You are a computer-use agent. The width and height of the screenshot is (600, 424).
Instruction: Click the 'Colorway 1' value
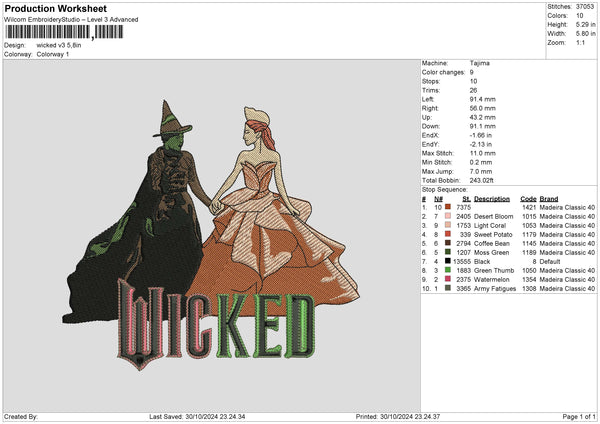click(x=53, y=54)
